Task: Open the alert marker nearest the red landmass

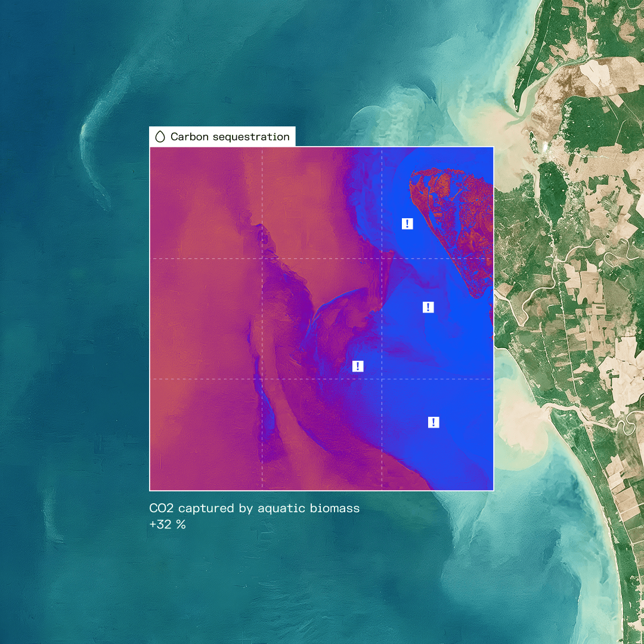Action: coord(407,224)
